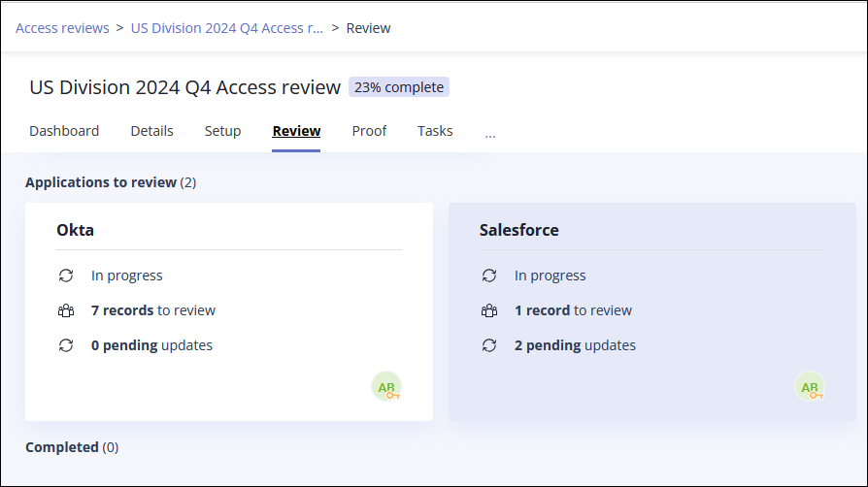Image resolution: width=868 pixels, height=487 pixels.
Task: Click Okta's pending updates refresh icon
Action: pyautogui.click(x=66, y=345)
